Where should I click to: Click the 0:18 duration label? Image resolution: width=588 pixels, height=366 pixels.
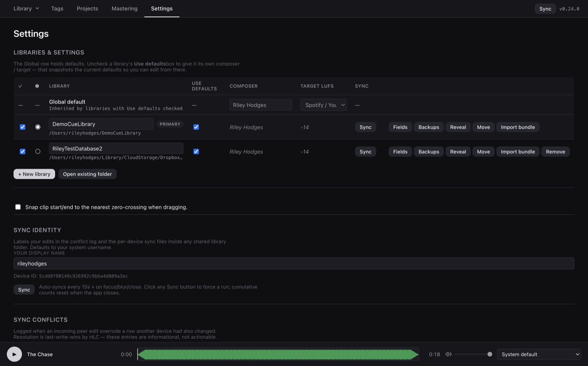coord(434,354)
